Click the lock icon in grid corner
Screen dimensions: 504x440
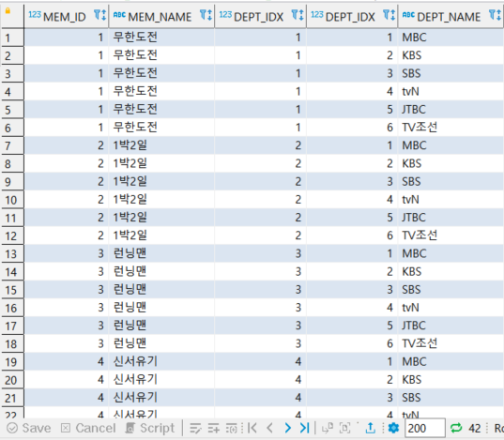click(x=8, y=11)
